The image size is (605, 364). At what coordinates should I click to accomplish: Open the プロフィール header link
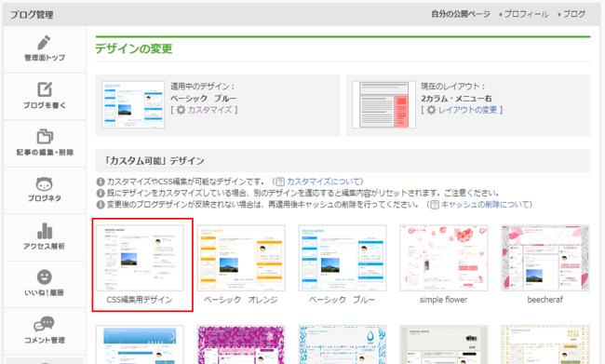pos(526,14)
